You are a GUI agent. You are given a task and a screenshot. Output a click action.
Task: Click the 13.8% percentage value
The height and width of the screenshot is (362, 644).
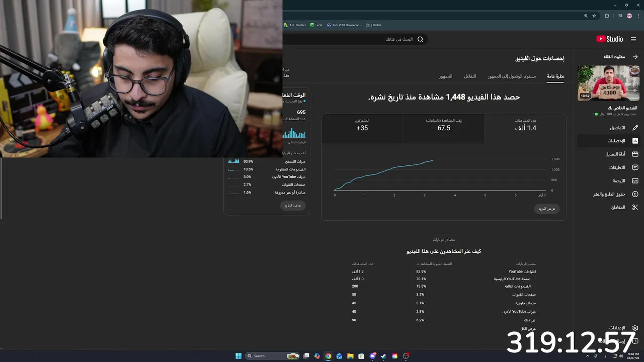(x=421, y=286)
